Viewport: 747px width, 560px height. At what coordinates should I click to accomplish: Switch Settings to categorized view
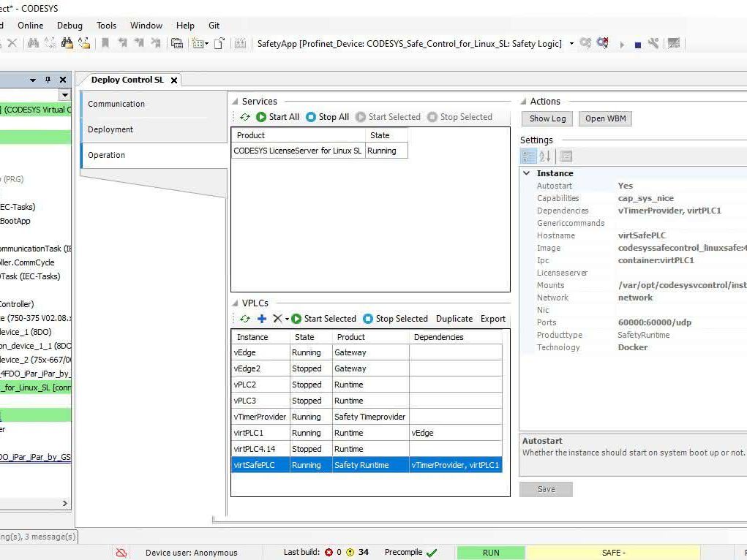(x=528, y=156)
